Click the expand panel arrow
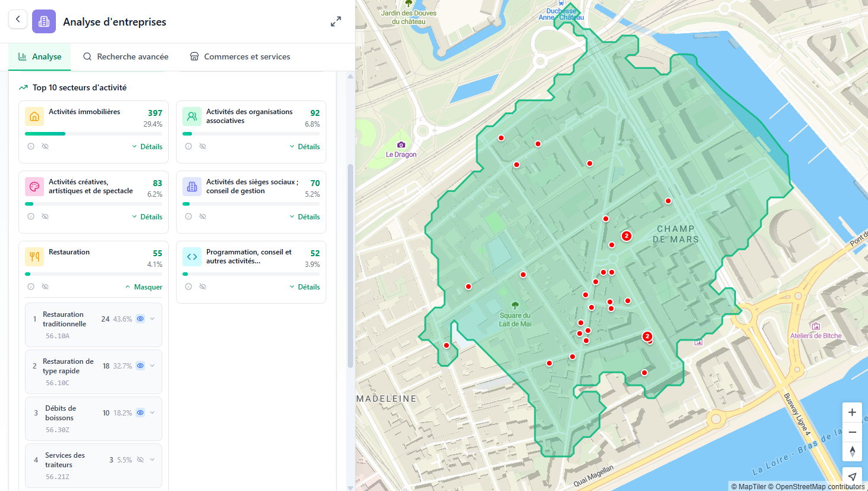 [x=336, y=21]
